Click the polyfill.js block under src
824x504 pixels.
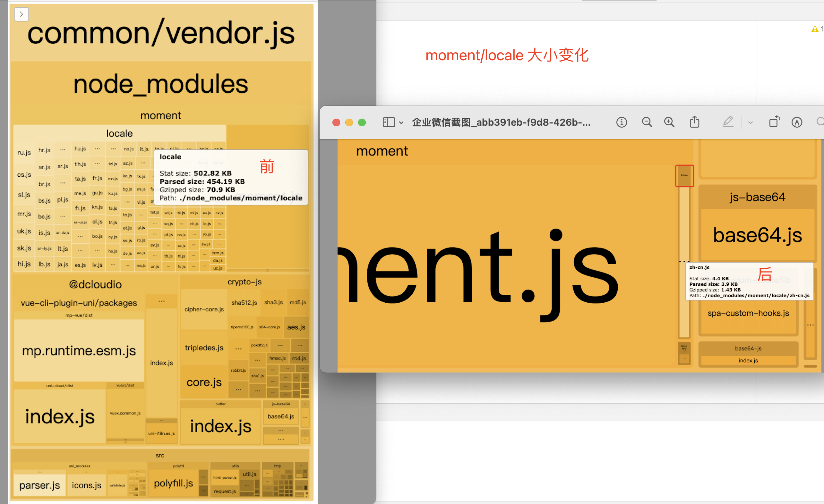173,483
